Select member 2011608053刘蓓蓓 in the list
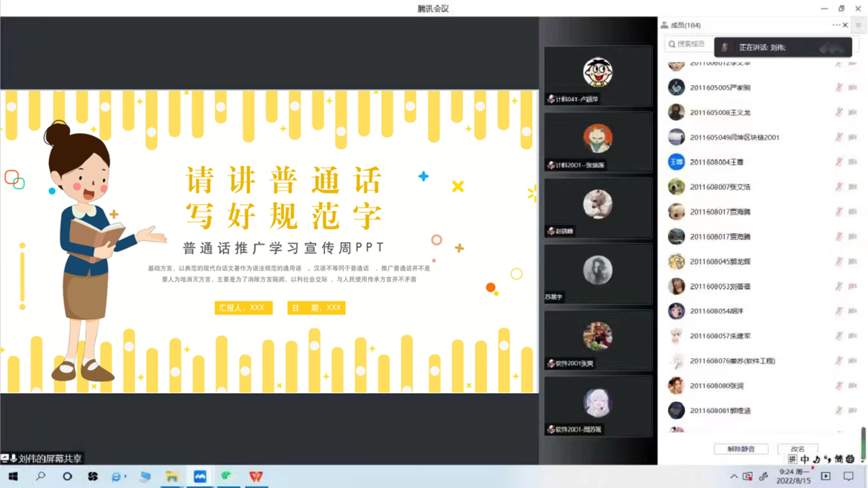 tap(720, 286)
